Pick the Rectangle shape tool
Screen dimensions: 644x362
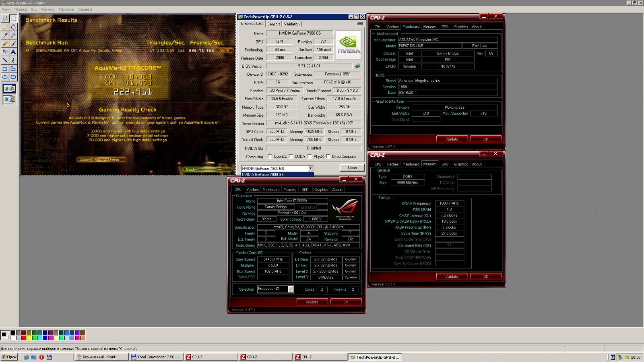5,69
